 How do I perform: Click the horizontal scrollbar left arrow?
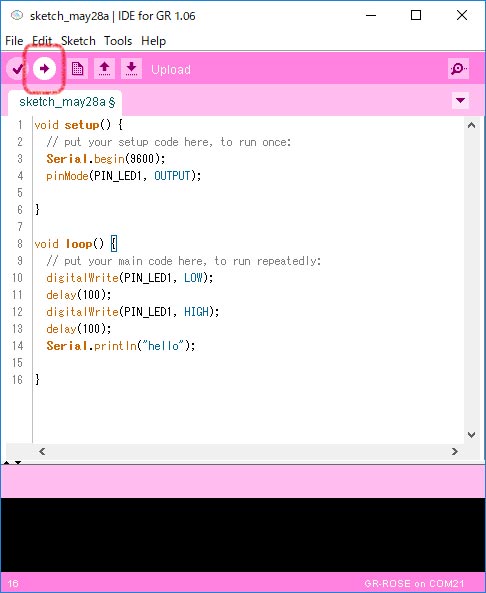click(42, 451)
